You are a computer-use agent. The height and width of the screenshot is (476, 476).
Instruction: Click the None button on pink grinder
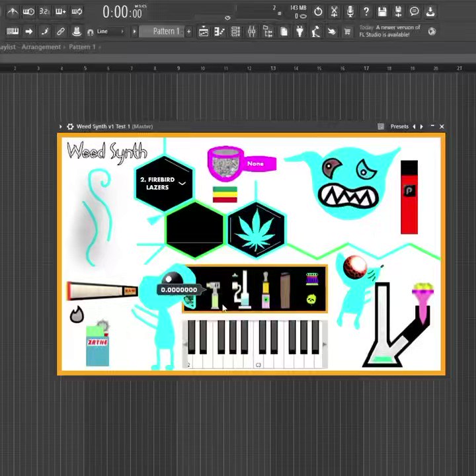coord(255,164)
